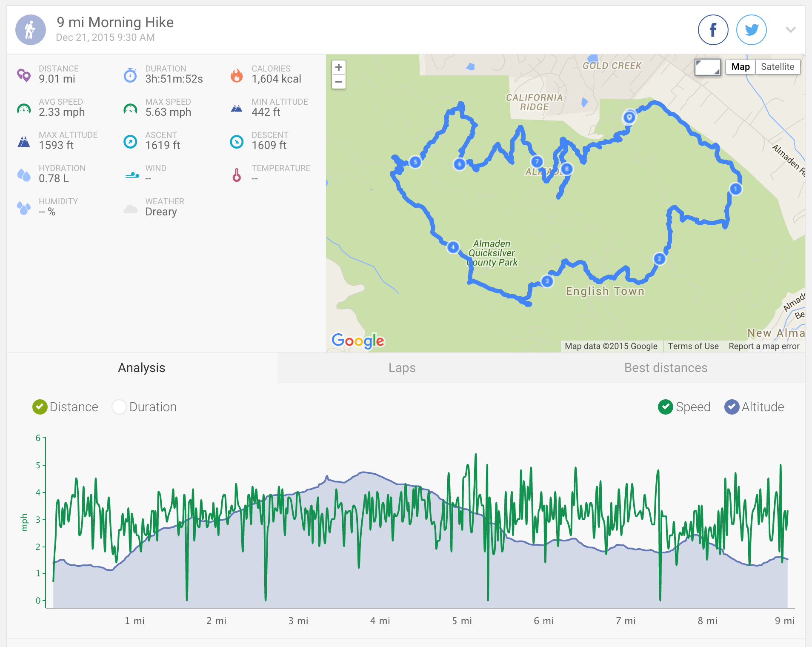Open the Best distances tab
The height and width of the screenshot is (647, 812).
[666, 368]
